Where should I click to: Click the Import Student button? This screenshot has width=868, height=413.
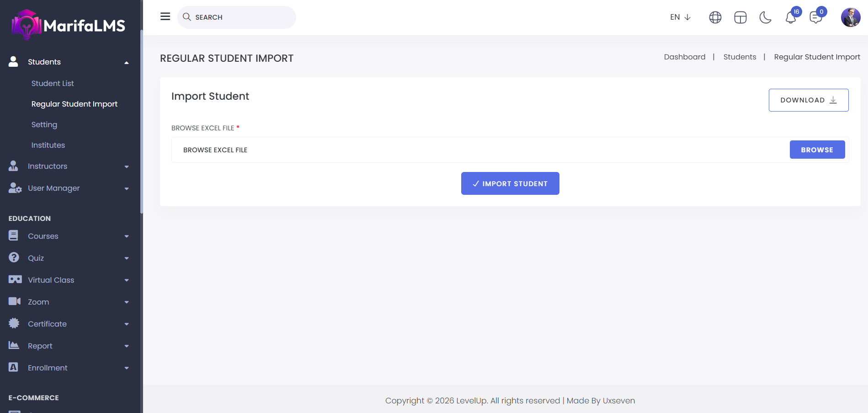coord(510,183)
